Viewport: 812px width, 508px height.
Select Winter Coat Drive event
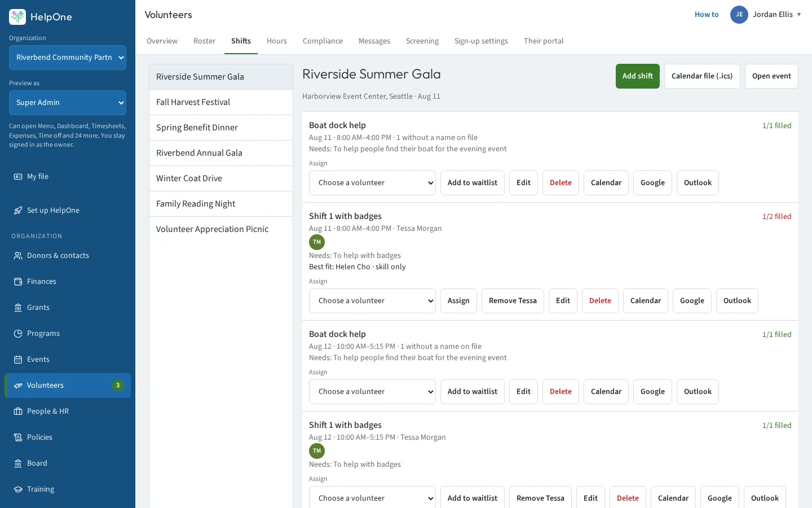click(x=221, y=178)
